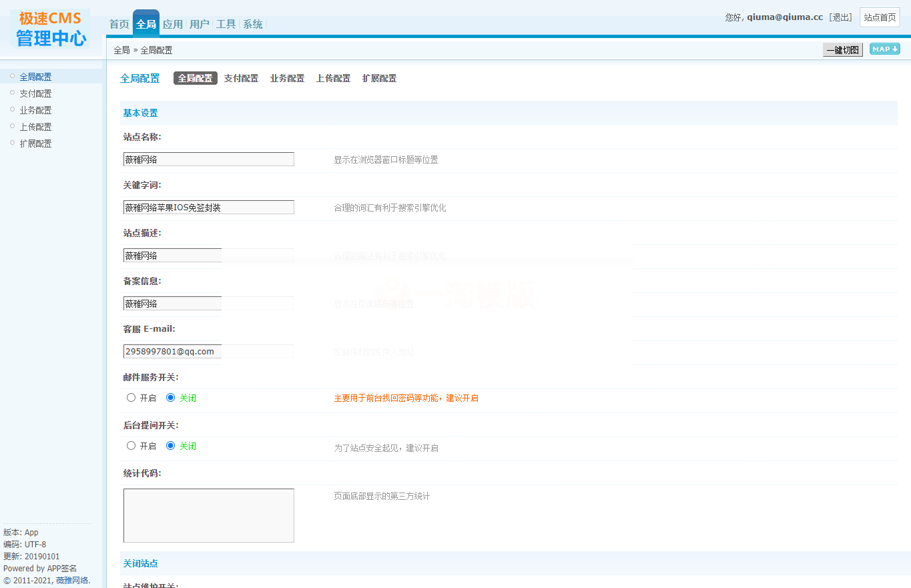
Task: Switch to the 上传配置 tab
Action: [333, 78]
